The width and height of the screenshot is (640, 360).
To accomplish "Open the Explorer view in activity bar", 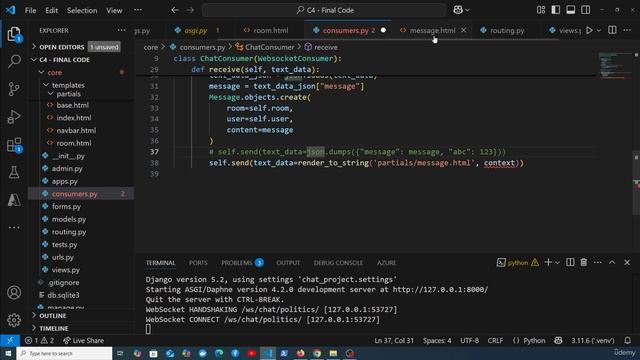I will click(x=14, y=34).
